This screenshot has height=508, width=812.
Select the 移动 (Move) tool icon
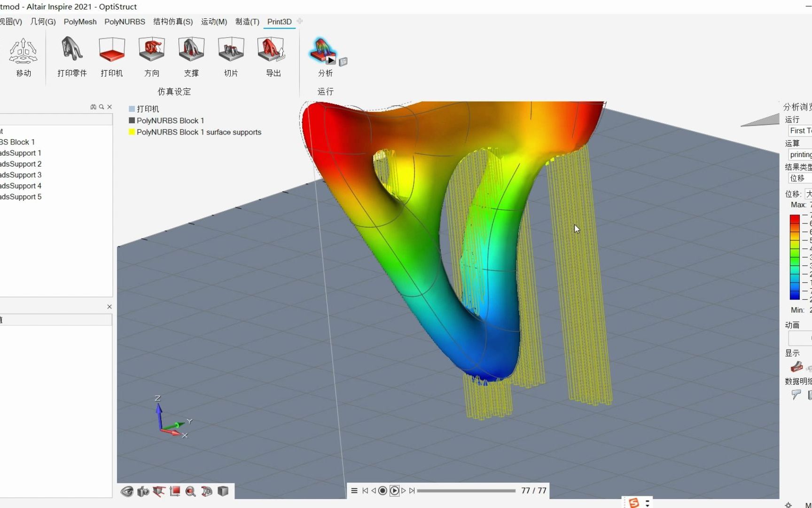23,51
